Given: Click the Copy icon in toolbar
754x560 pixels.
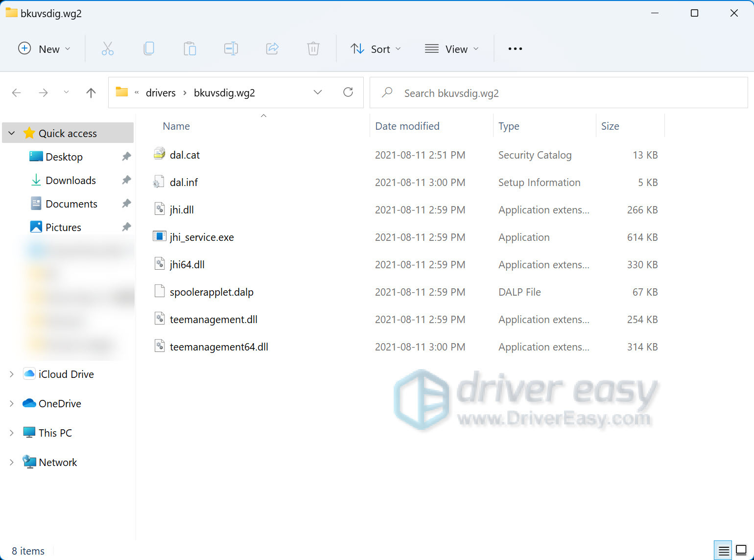Looking at the screenshot, I should [149, 48].
